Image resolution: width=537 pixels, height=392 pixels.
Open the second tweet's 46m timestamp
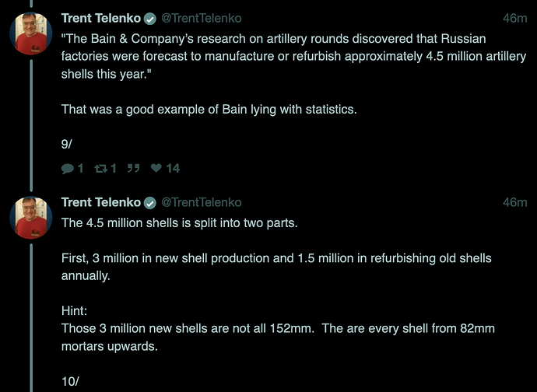click(514, 203)
